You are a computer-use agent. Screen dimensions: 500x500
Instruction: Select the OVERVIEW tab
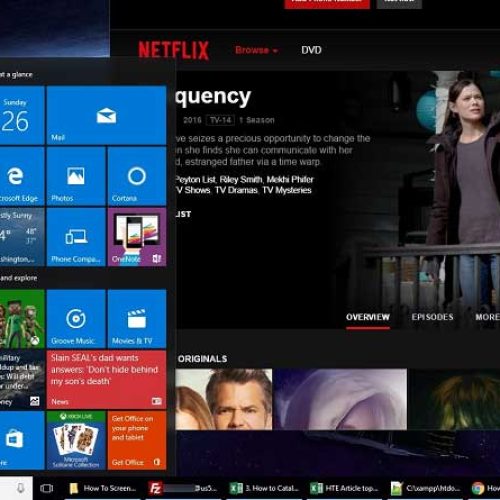[x=368, y=317]
